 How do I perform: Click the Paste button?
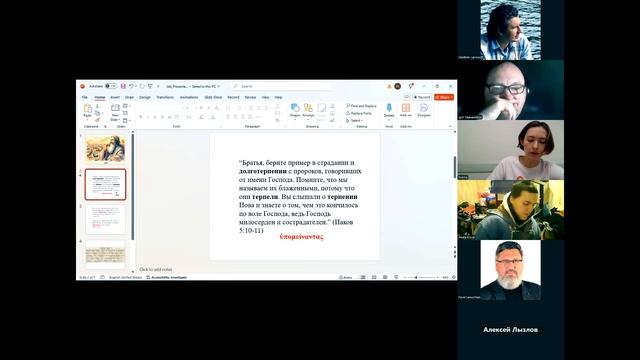pos(87,111)
